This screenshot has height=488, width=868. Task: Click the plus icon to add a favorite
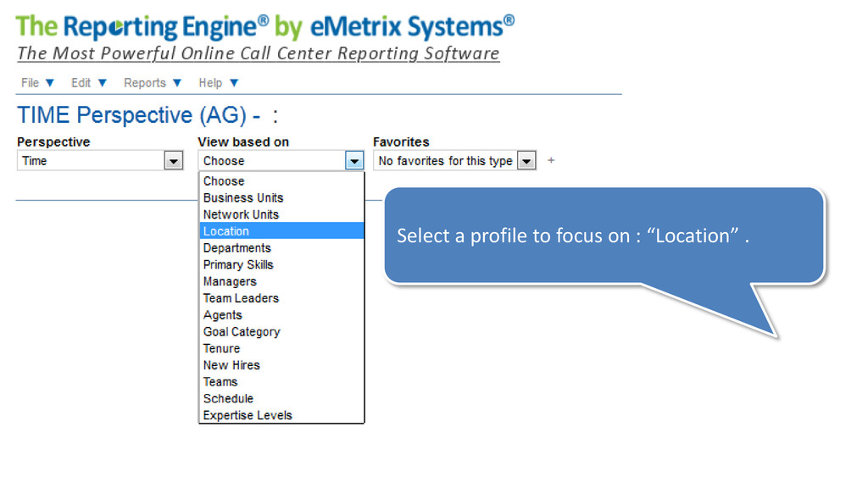(x=551, y=160)
